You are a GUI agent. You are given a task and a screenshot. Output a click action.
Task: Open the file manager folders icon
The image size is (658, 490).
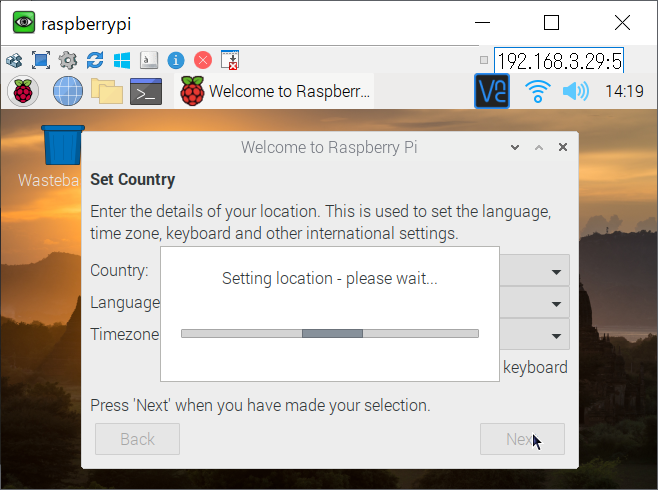107,91
